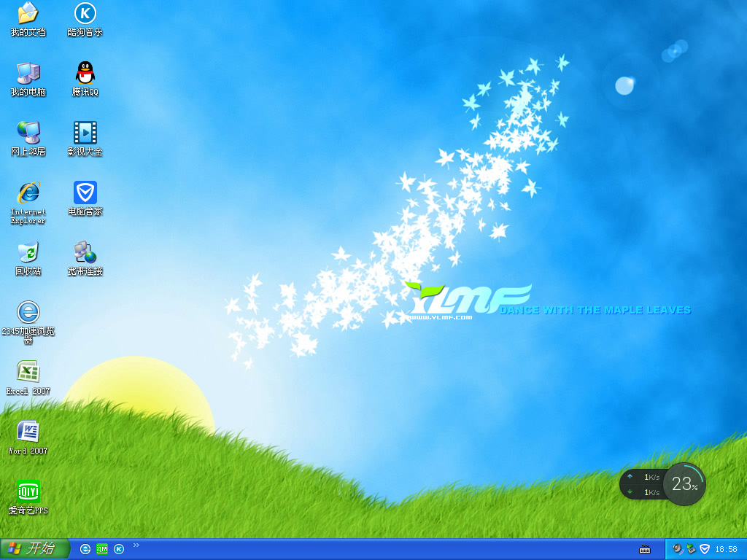Click the 18:58 clock in the taskbar

(x=727, y=549)
